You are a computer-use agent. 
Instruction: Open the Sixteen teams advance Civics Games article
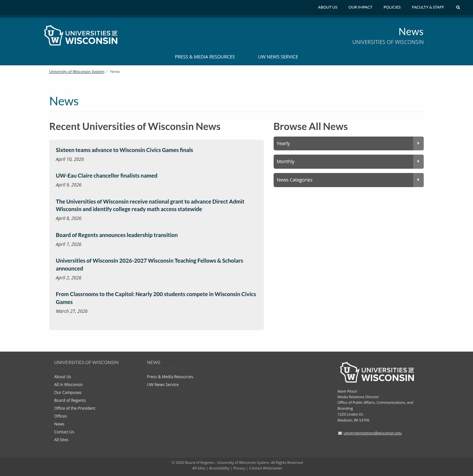[124, 150]
